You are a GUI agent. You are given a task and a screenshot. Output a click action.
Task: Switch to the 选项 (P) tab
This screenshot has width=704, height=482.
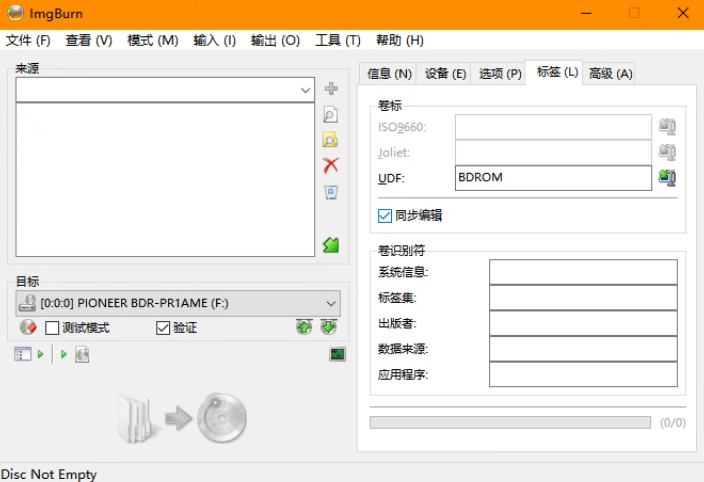(x=500, y=74)
